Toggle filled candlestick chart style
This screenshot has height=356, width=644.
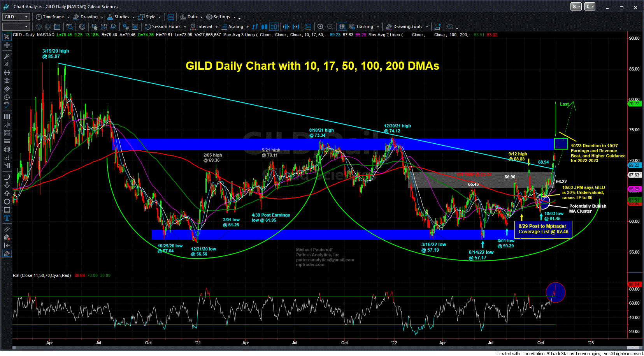[x=264, y=26]
